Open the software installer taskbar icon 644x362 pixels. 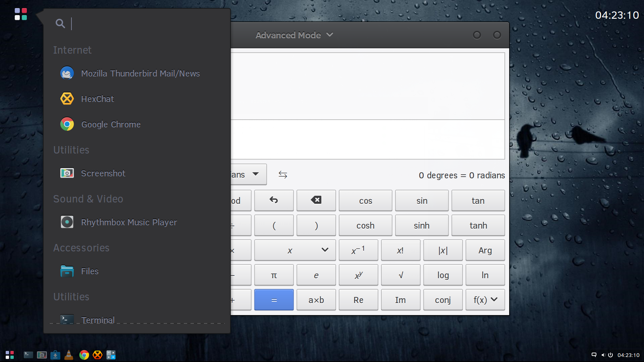[x=55, y=355]
